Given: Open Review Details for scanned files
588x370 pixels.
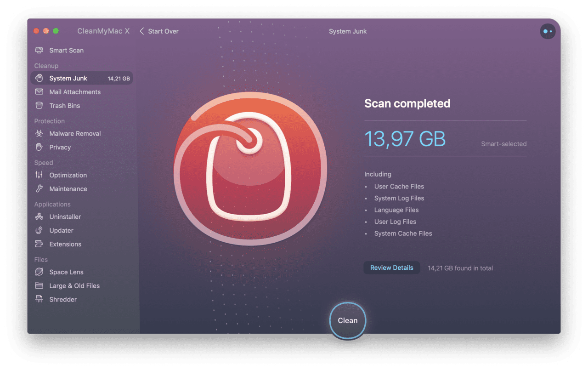Looking at the screenshot, I should (x=391, y=268).
